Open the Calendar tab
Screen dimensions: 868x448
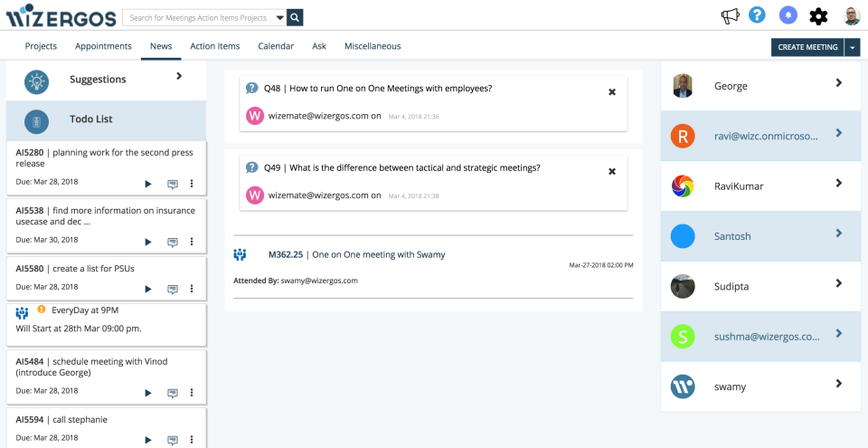276,46
